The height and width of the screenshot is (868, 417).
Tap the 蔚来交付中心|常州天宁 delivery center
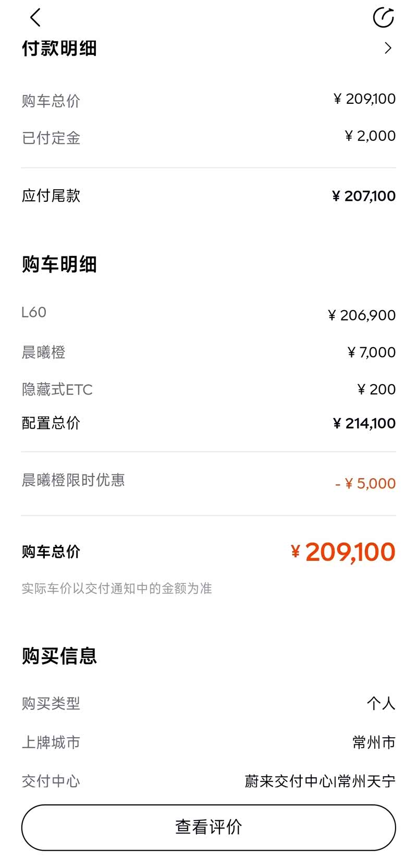320,781
